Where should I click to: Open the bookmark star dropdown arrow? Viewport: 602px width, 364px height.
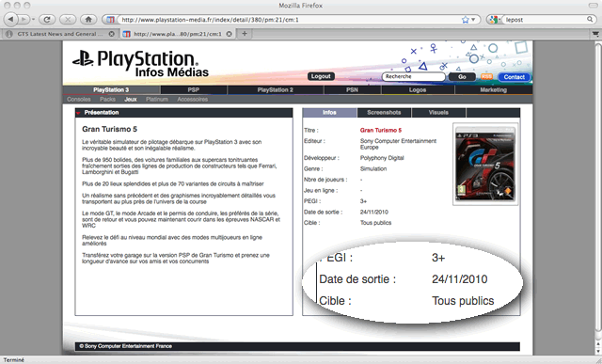click(473, 20)
